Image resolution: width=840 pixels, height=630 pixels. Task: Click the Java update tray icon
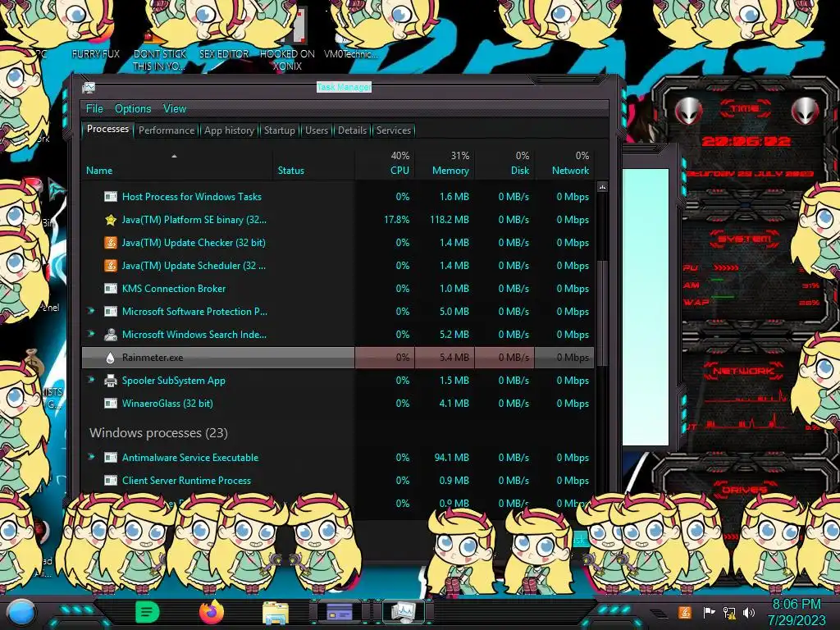click(684, 612)
